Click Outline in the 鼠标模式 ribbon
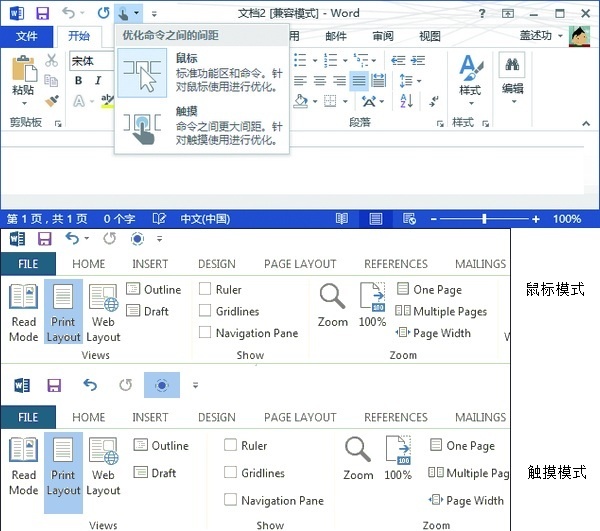Screen dimensions: 600x531 pos(154,289)
